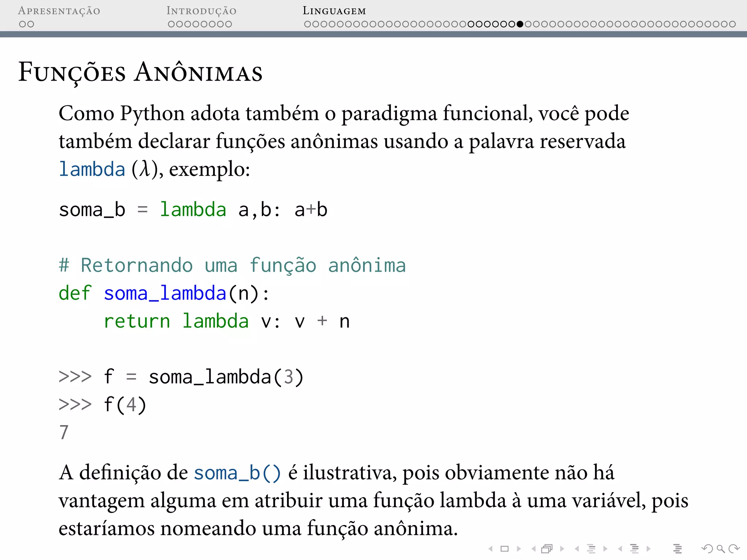The height and width of the screenshot is (560, 747).
Task: Click the slide rectangle navigation icon
Action: pyautogui.click(x=504, y=549)
